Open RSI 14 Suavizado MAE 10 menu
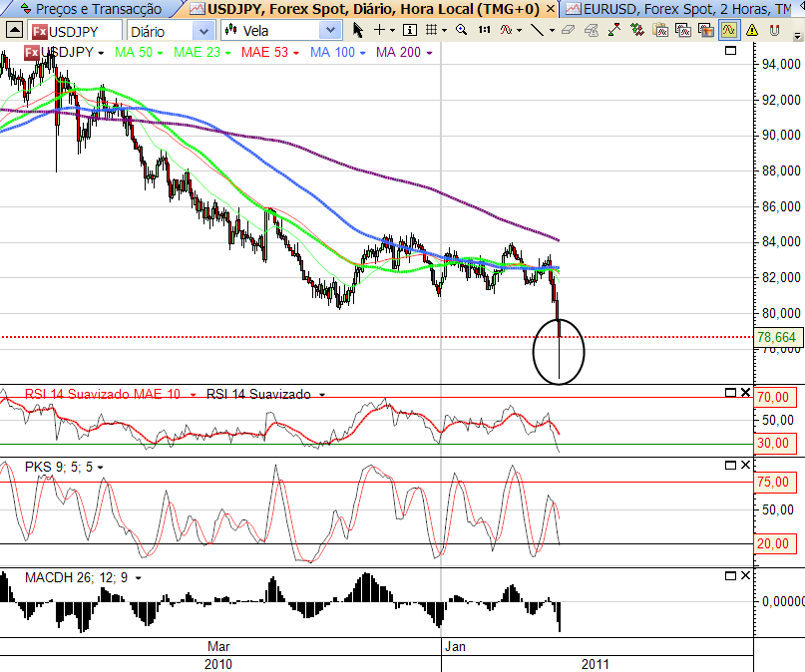This screenshot has height=672, width=805. coord(194,395)
